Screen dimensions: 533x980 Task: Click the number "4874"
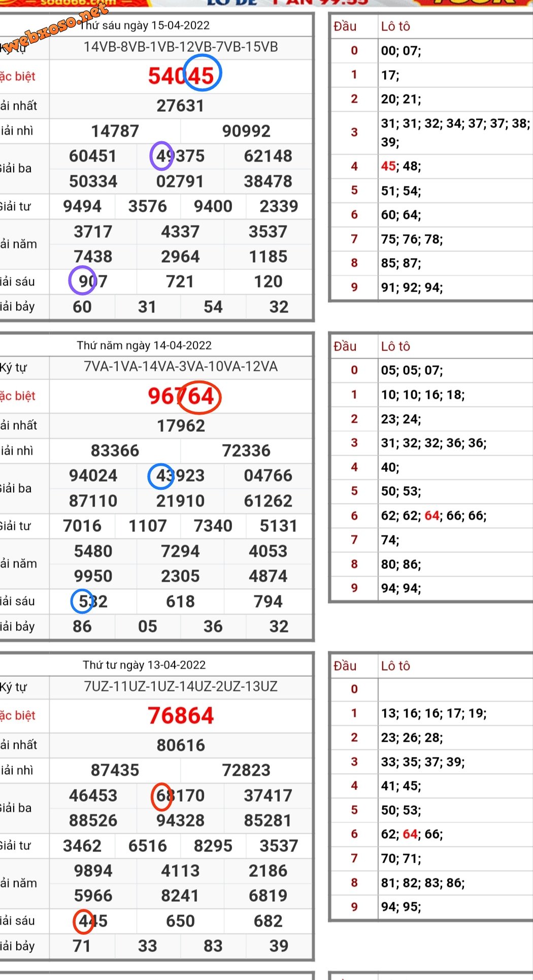point(268,576)
